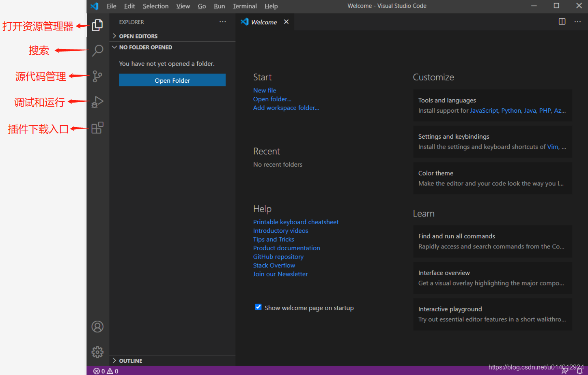Image resolution: width=588 pixels, height=375 pixels.
Task: Open Tips and Tricks link
Action: pyautogui.click(x=274, y=239)
